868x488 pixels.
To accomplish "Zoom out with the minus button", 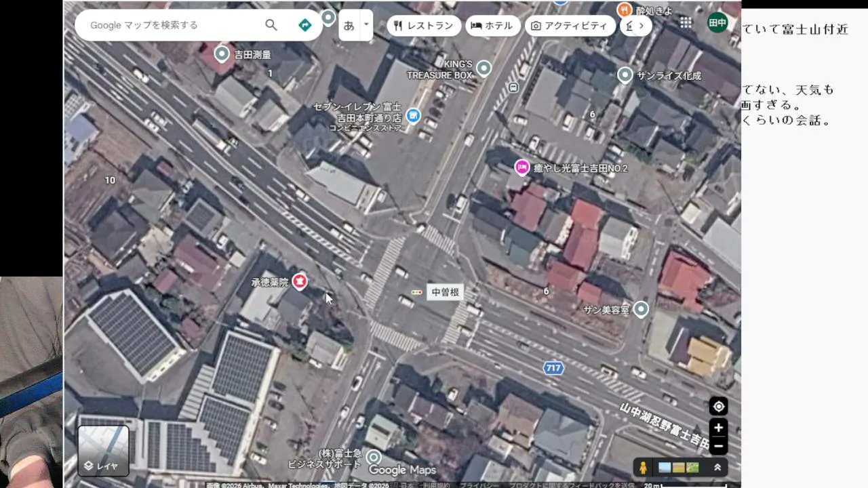I will point(718,446).
